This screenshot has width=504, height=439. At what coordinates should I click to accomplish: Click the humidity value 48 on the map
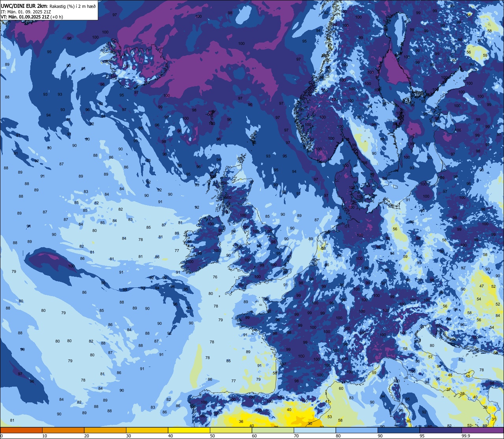pyautogui.click(x=450, y=375)
